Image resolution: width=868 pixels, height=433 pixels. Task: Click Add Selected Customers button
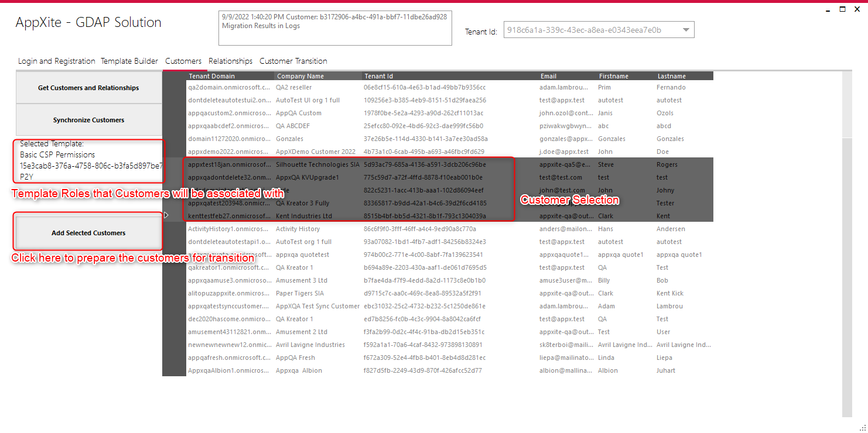(88, 233)
